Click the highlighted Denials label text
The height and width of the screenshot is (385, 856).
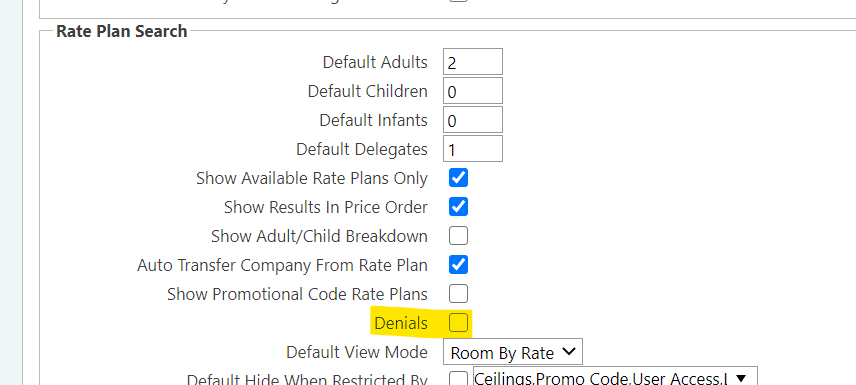point(401,323)
